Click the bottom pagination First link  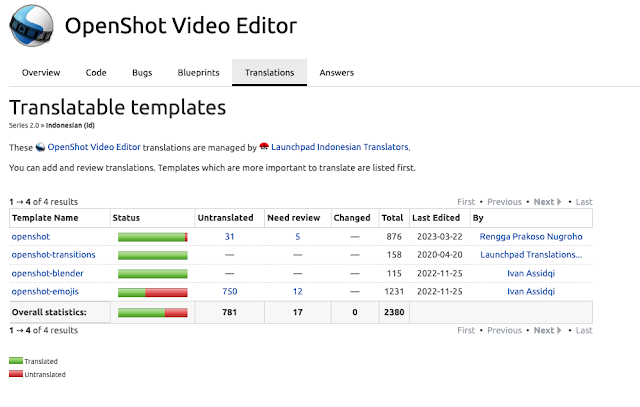[466, 330]
